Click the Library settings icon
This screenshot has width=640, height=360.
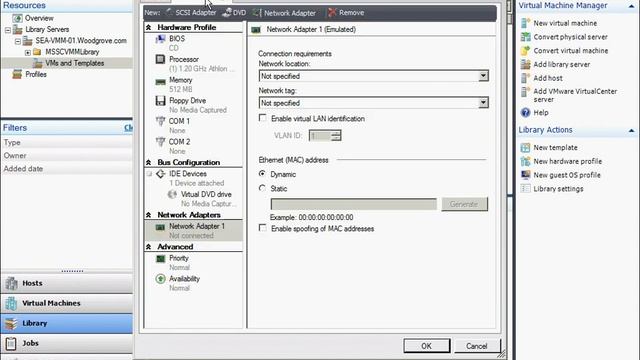tap(525, 189)
